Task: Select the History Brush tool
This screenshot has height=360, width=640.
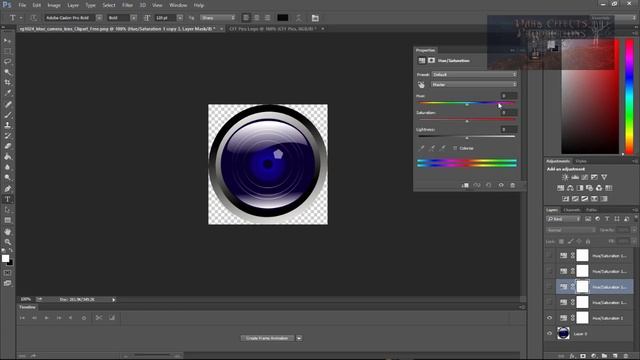Action: click(x=7, y=136)
